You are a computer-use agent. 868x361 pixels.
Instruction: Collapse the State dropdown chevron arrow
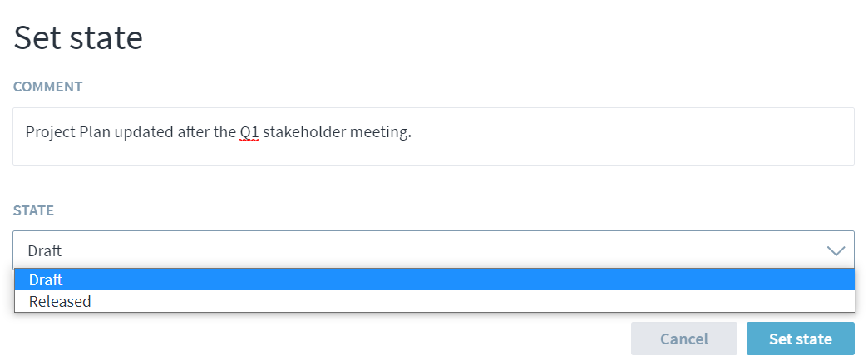836,250
